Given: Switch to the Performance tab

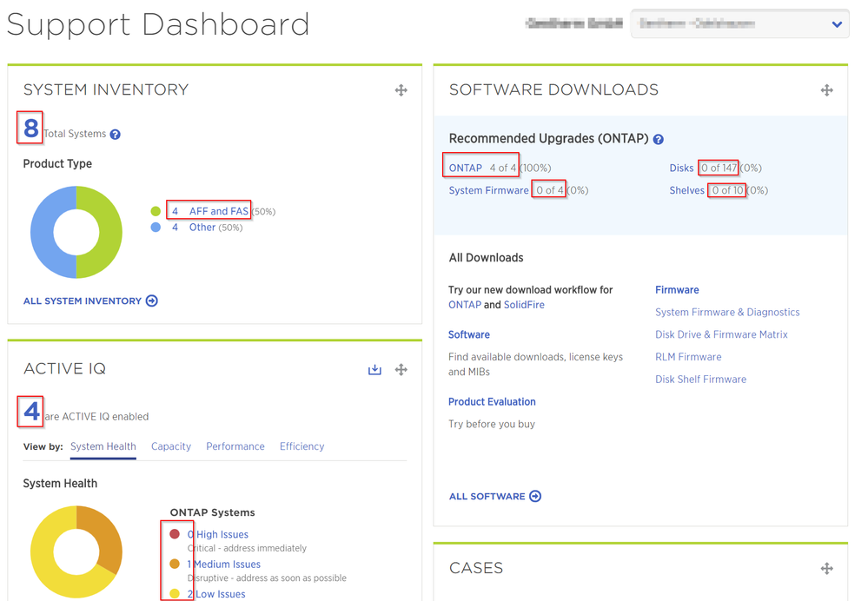Looking at the screenshot, I should click(x=235, y=446).
